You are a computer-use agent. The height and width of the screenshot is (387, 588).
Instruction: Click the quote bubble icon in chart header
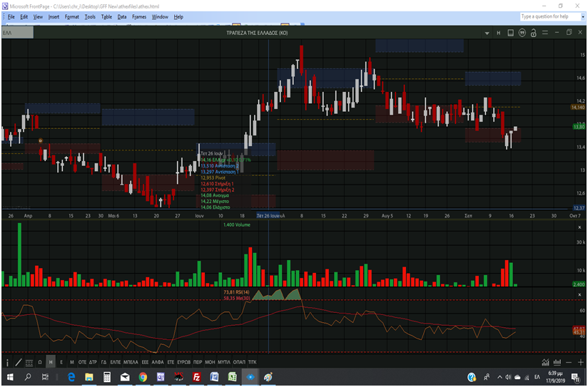(522, 32)
